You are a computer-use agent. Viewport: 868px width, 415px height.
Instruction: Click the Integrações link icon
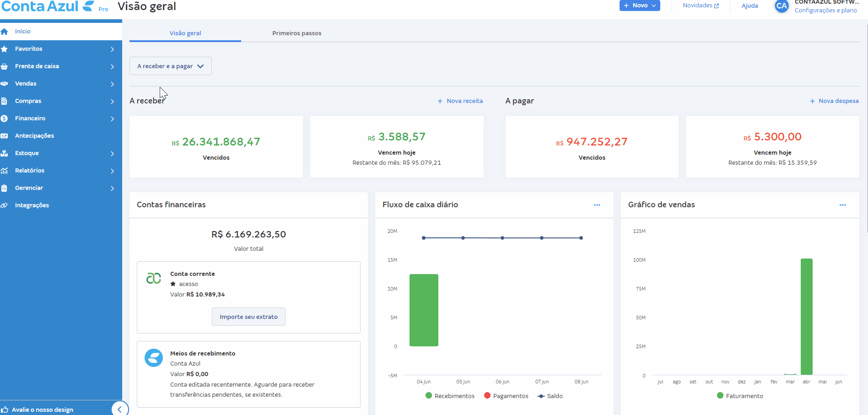point(5,205)
